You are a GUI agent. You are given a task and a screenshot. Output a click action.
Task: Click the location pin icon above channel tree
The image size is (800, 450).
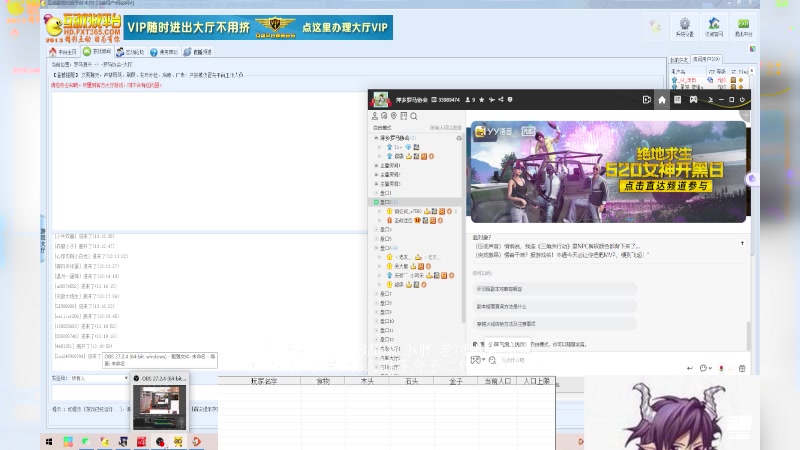(394, 116)
